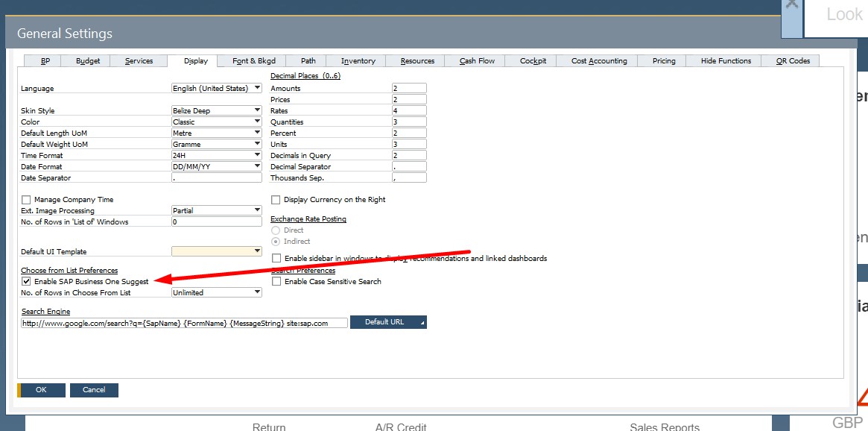Select the Direct exchange rate posting option
This screenshot has height=431, width=868.
coord(276,230)
